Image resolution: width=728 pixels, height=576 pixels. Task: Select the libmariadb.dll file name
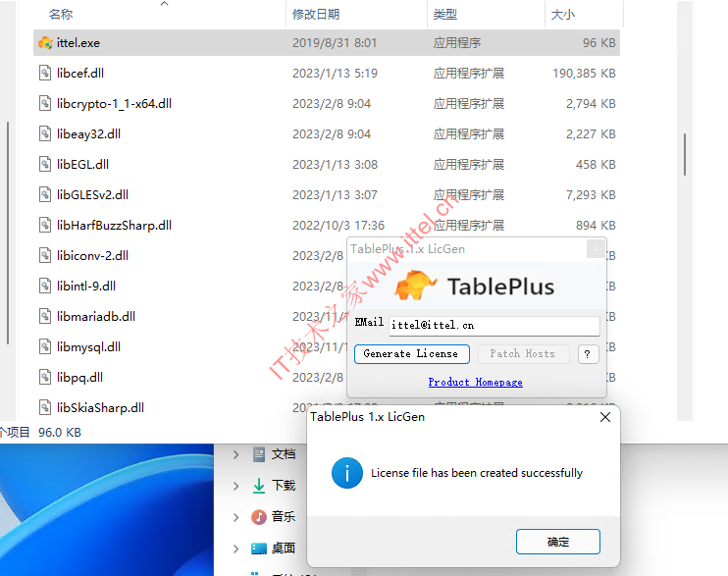point(96,317)
